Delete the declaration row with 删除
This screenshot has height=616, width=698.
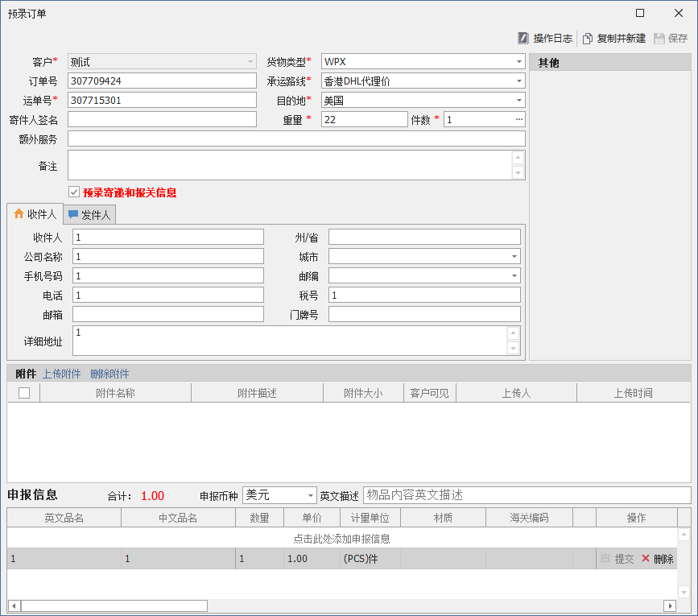click(x=657, y=559)
